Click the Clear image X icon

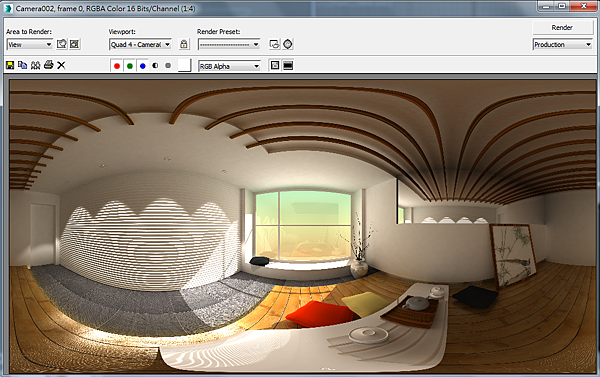pos(61,65)
